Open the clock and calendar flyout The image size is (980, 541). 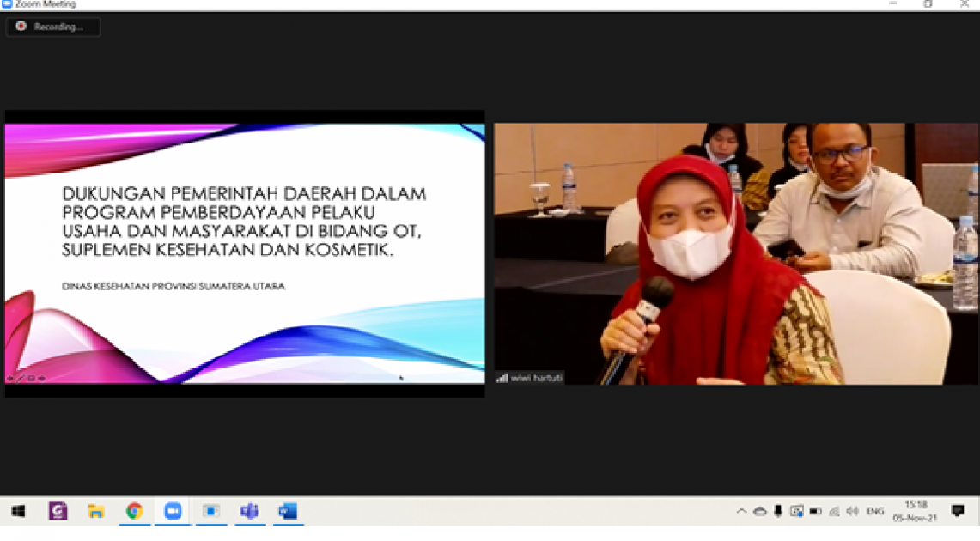[916, 511]
